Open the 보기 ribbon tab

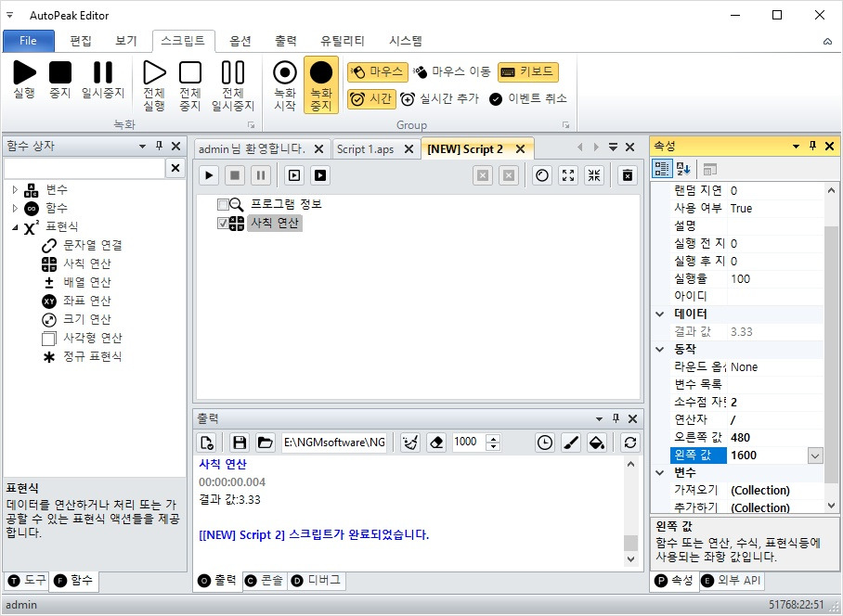pyautogui.click(x=126, y=41)
